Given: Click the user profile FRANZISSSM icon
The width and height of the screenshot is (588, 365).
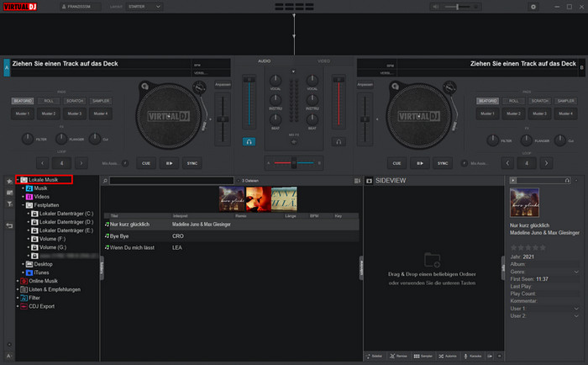Looking at the screenshot, I should click(x=64, y=7).
